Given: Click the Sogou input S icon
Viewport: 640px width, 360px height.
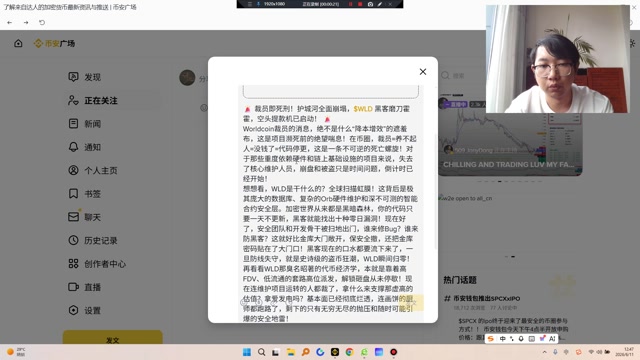Looking at the screenshot, I should click(491, 339).
